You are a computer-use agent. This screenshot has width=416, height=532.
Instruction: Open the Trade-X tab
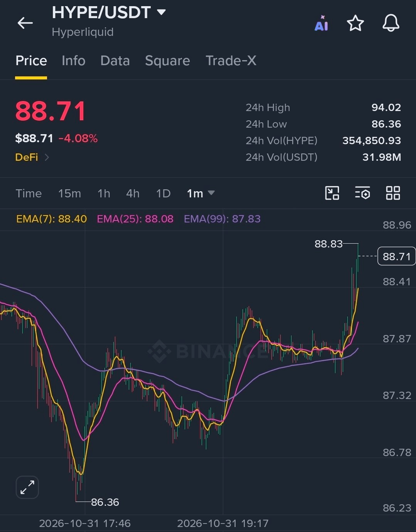coord(231,61)
